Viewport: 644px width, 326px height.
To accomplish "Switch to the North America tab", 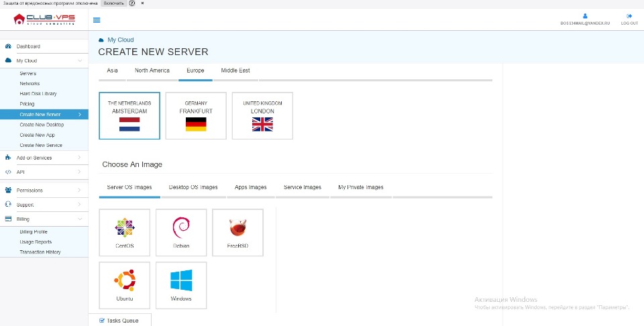I will 152,70.
